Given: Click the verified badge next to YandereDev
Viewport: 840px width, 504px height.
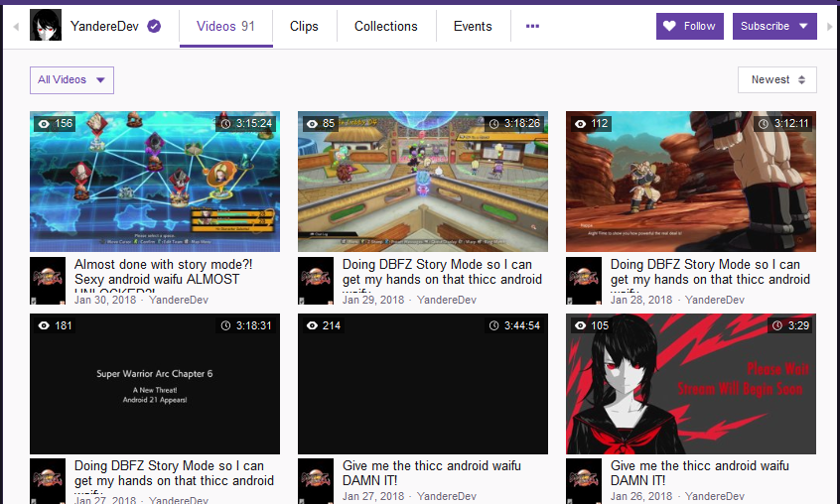Looking at the screenshot, I should 154,26.
